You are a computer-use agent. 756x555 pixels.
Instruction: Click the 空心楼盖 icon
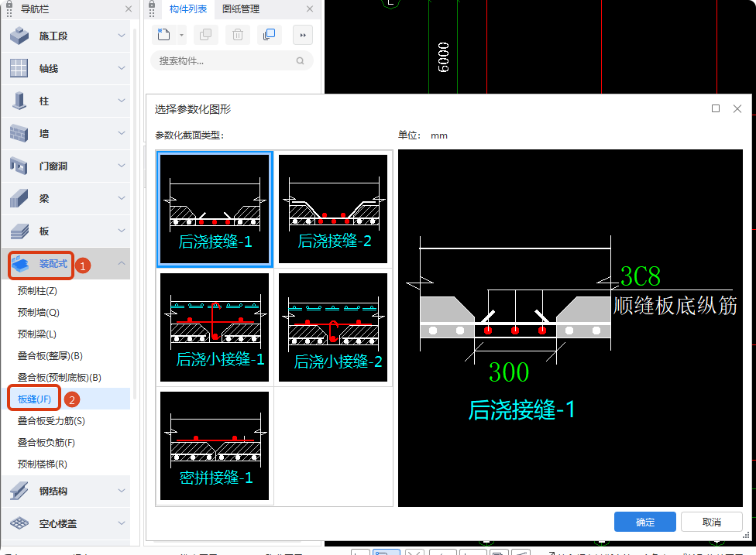click(19, 523)
